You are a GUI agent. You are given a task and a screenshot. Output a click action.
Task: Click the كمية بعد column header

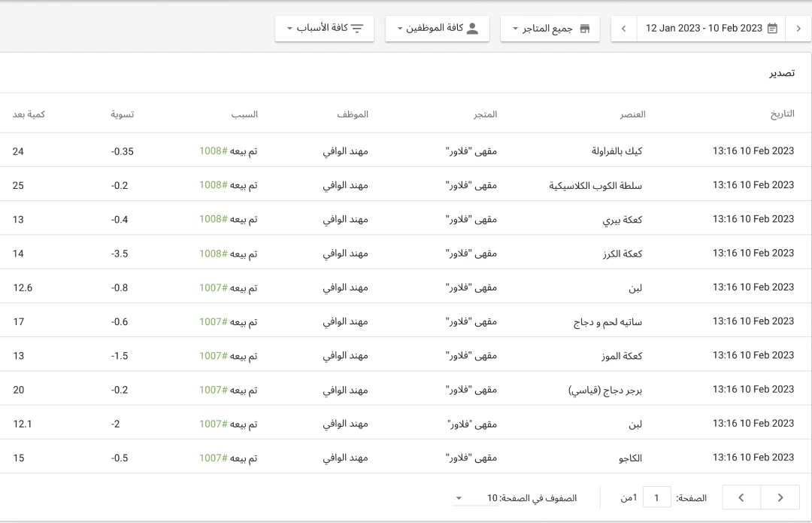(29, 114)
